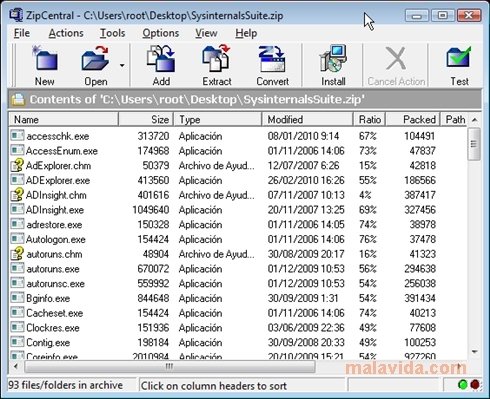Open the File menu
Screen dimensions: 490x399
coord(22,33)
